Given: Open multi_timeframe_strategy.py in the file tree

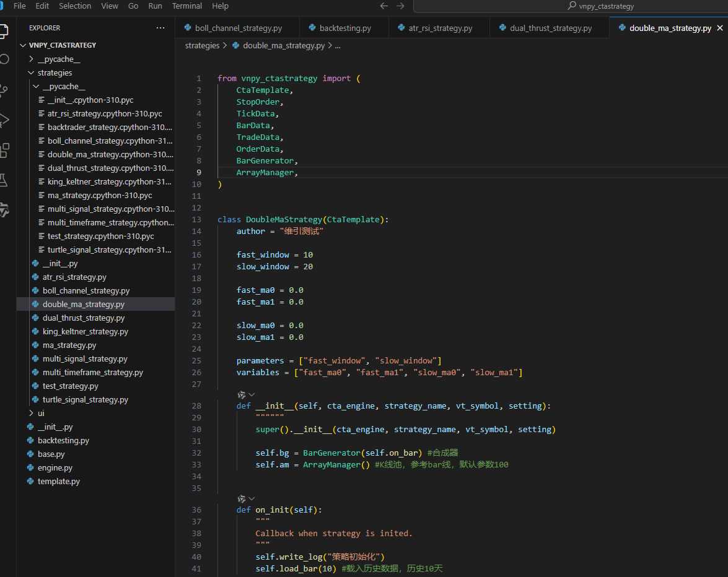Looking at the screenshot, I should click(93, 373).
